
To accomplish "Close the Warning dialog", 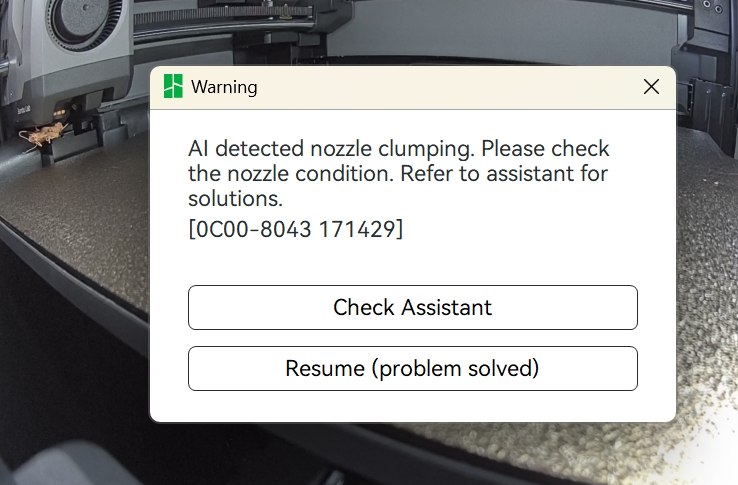I will tap(651, 87).
